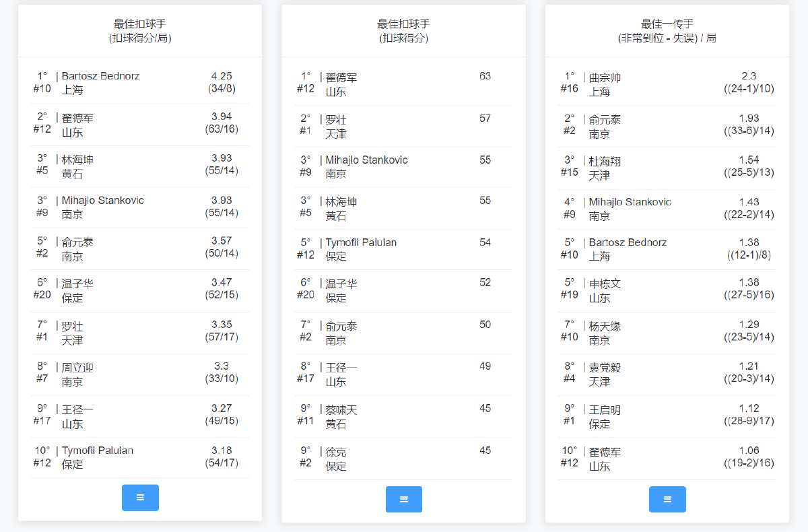Click the formula ((20-3)/14)
Viewport: 808px width, 532px height.
(x=749, y=379)
